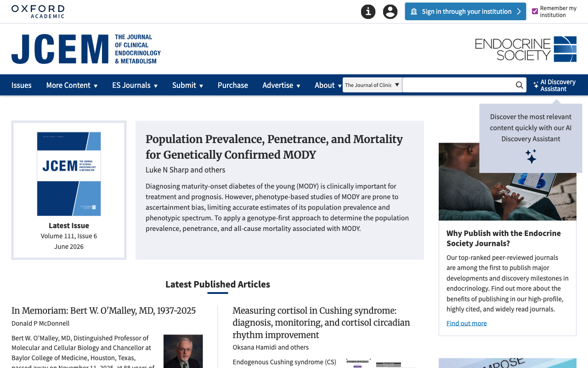Open the Submit dropdown menu
Screen dimensions: 588x368
[187, 85]
